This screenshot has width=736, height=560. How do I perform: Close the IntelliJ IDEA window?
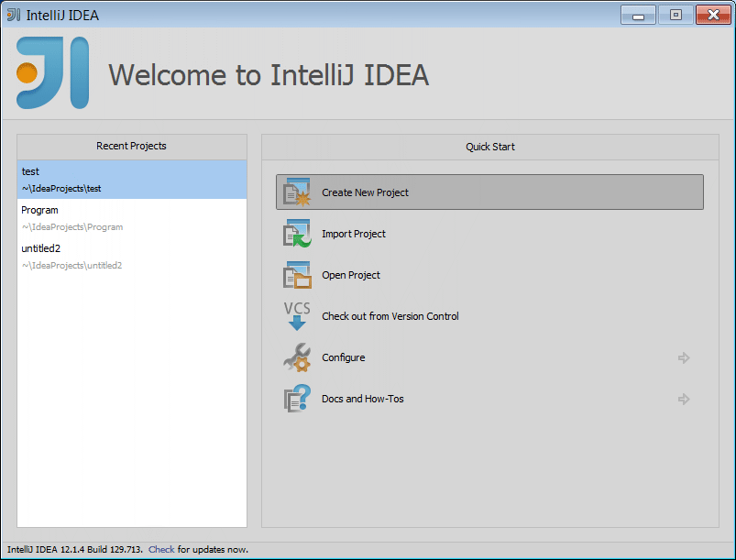pos(713,15)
